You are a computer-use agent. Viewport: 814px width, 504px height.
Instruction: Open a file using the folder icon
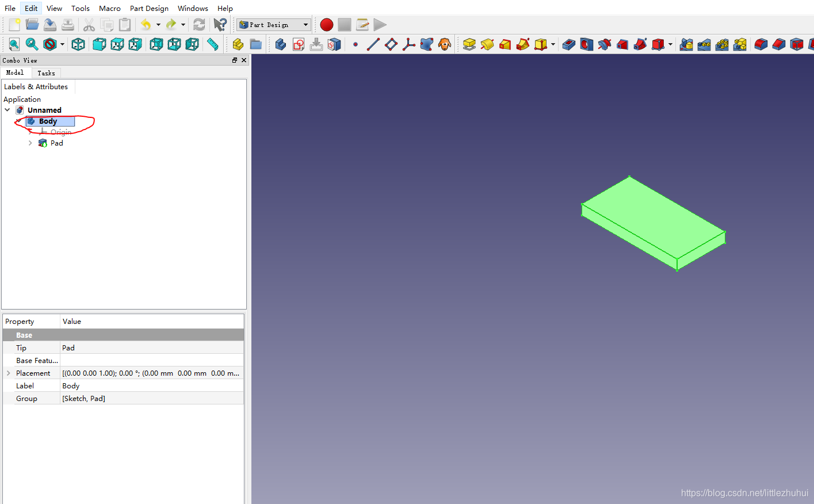coord(32,25)
